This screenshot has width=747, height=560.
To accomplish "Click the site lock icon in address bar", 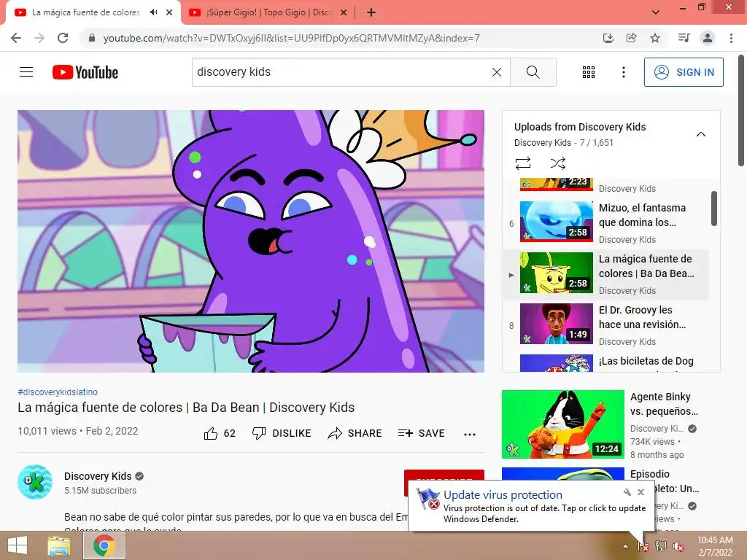I will coord(92,38).
